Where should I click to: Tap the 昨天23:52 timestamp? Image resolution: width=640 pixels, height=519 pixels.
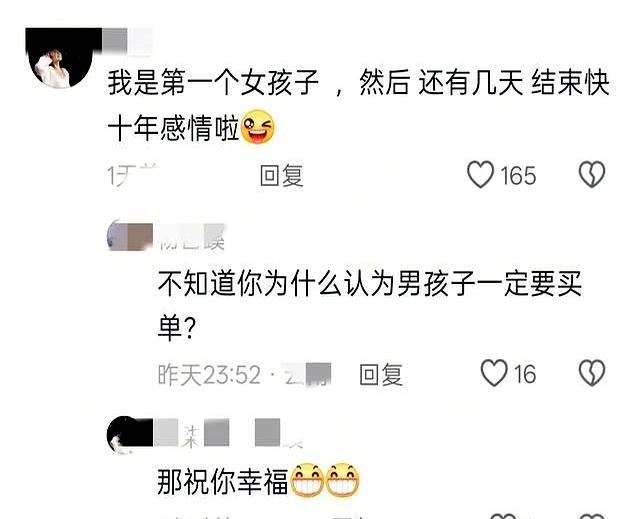pyautogui.click(x=209, y=375)
